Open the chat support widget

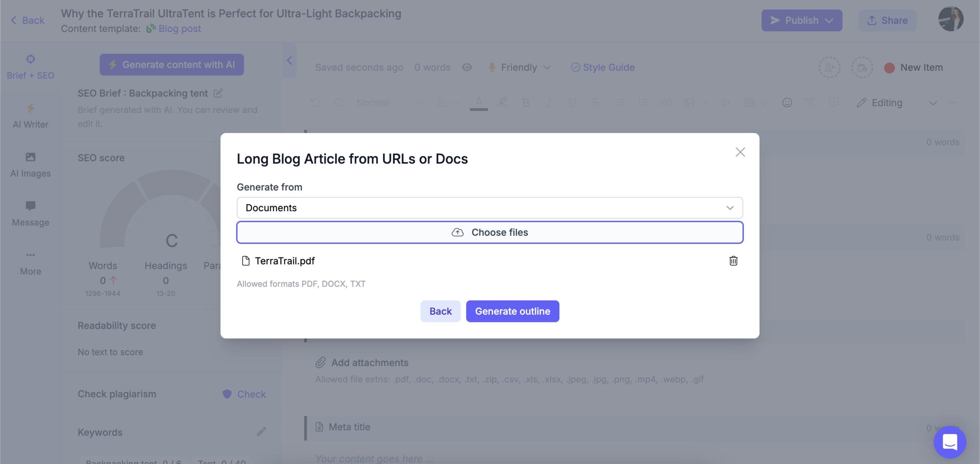tap(950, 442)
